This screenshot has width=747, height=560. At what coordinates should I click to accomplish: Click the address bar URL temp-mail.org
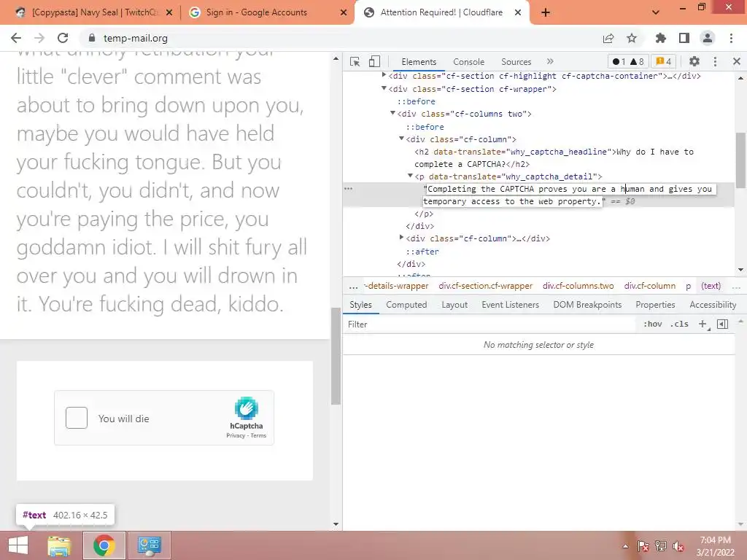pyautogui.click(x=135, y=38)
